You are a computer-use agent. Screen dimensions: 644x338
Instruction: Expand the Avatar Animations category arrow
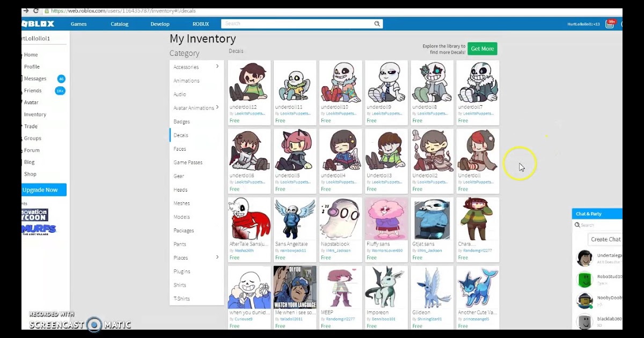click(217, 107)
